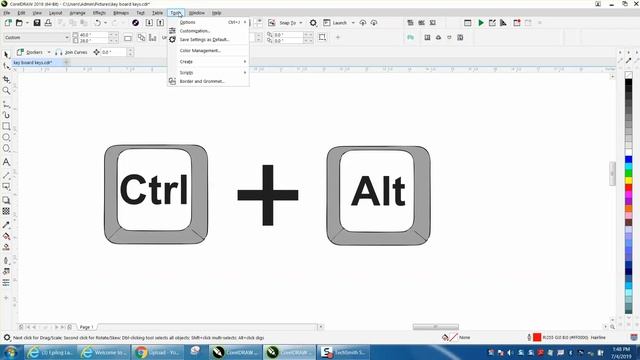The image size is (640, 360).
Task: Toggle the eyedropper at color palette top
Action: [629, 60]
